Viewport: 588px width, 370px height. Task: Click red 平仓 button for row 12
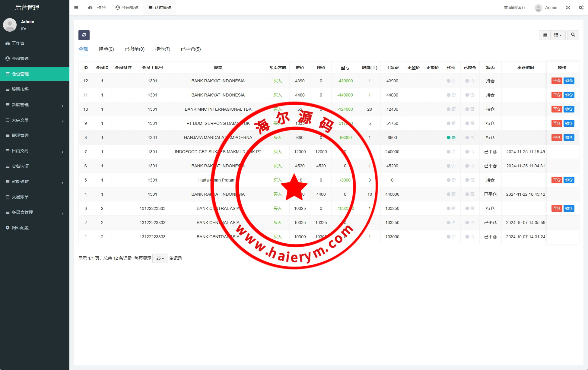[556, 81]
